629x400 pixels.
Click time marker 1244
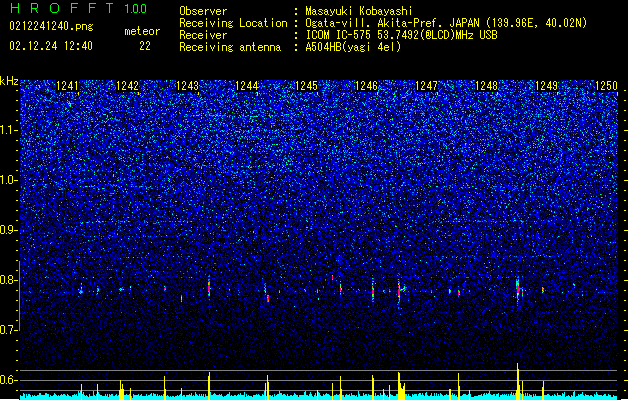pyautogui.click(x=247, y=86)
